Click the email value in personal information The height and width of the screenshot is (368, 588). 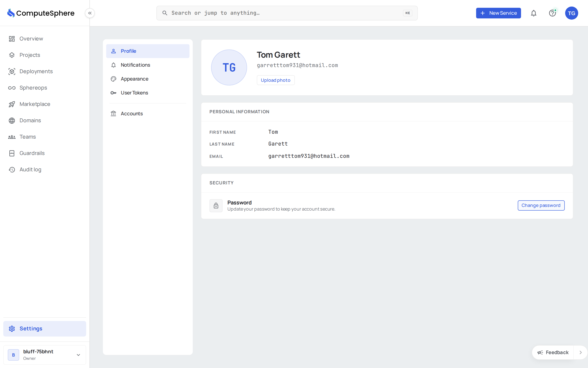309,156
